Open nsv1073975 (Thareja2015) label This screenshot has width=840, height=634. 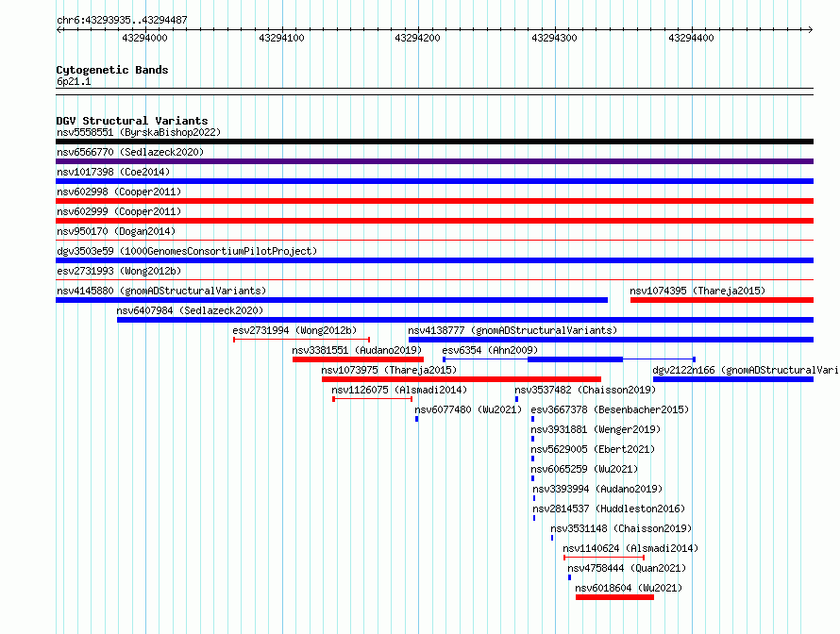389,370
